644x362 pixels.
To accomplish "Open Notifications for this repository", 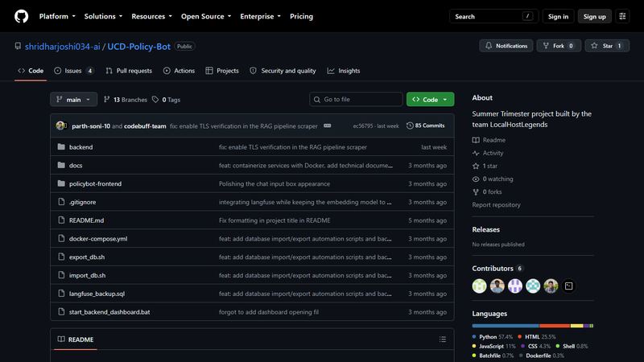I will click(x=506, y=46).
